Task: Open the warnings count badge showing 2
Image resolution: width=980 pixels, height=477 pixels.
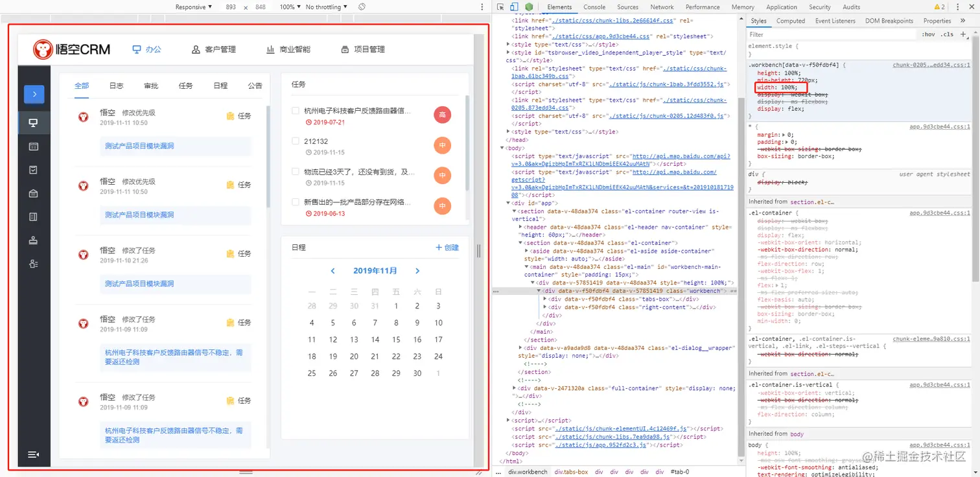Action: pyautogui.click(x=939, y=7)
